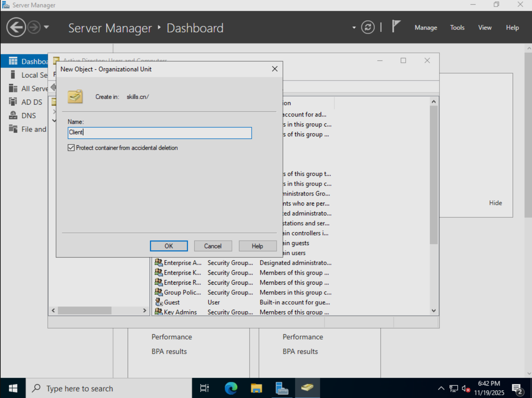Toggle Protect container from accidental deletion checkbox
Viewport: 532px width, 398px height.
click(71, 148)
